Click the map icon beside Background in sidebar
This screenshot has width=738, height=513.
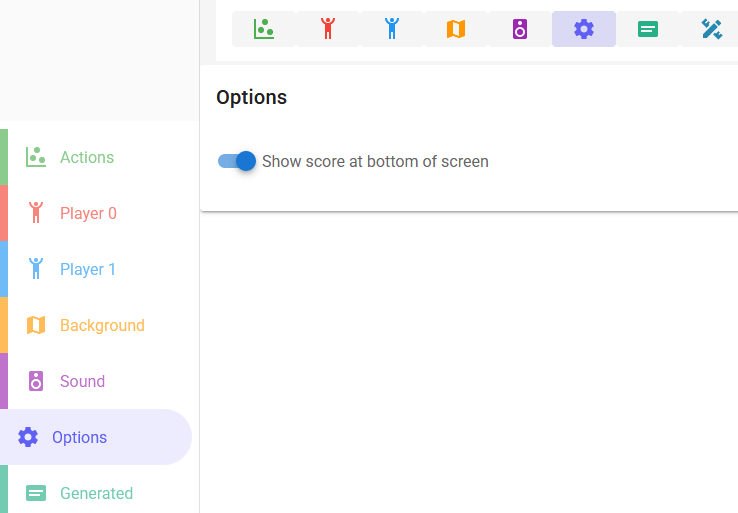click(36, 325)
